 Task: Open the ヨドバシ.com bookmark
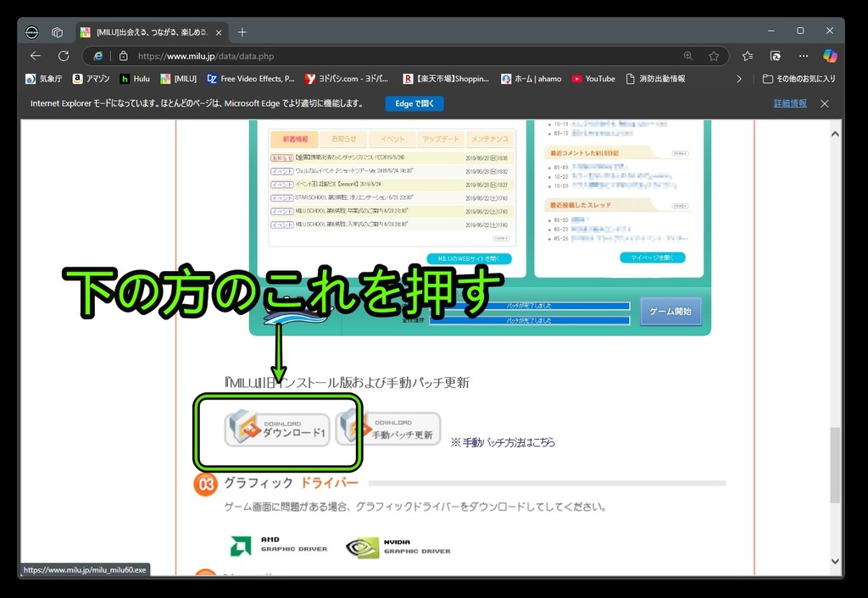(347, 79)
